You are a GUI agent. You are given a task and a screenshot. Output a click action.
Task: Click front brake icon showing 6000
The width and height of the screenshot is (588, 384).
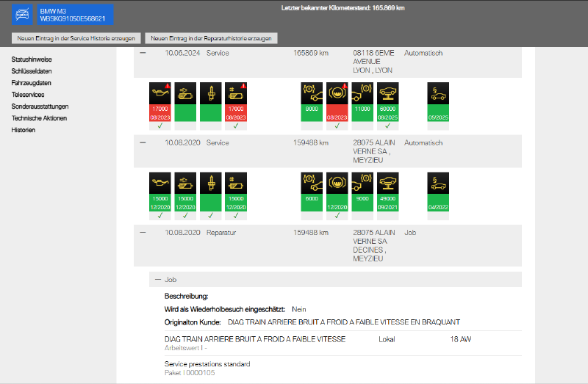[x=312, y=183]
